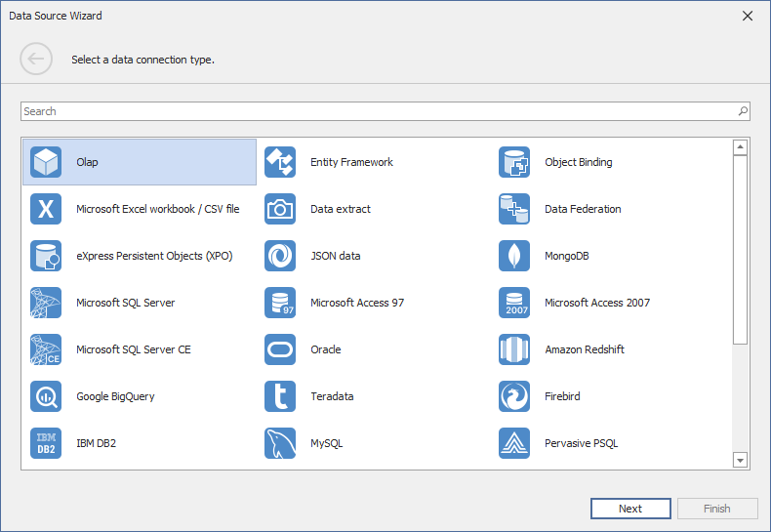Select the Olap label
The width and height of the screenshot is (771, 532).
coord(87,162)
